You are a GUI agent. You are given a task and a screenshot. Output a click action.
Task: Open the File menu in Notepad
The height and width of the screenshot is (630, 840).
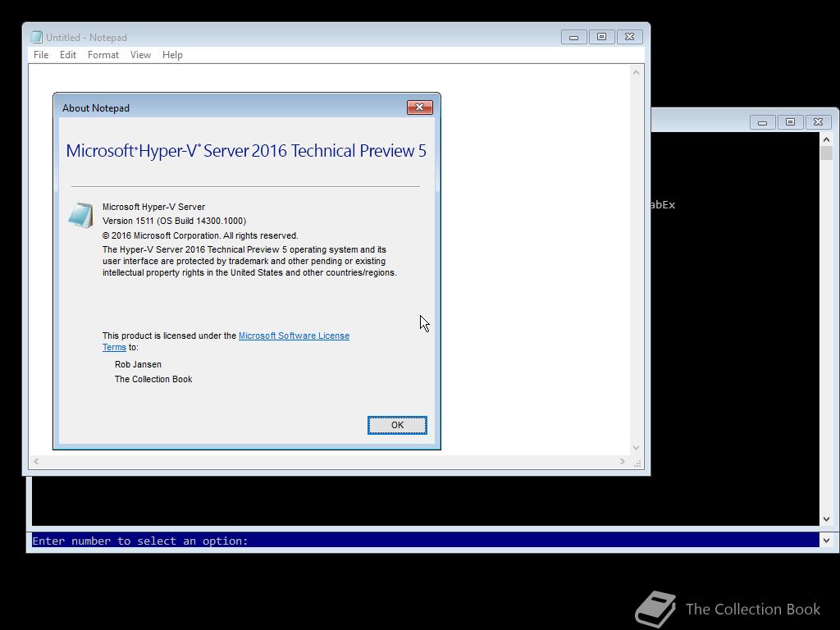41,55
